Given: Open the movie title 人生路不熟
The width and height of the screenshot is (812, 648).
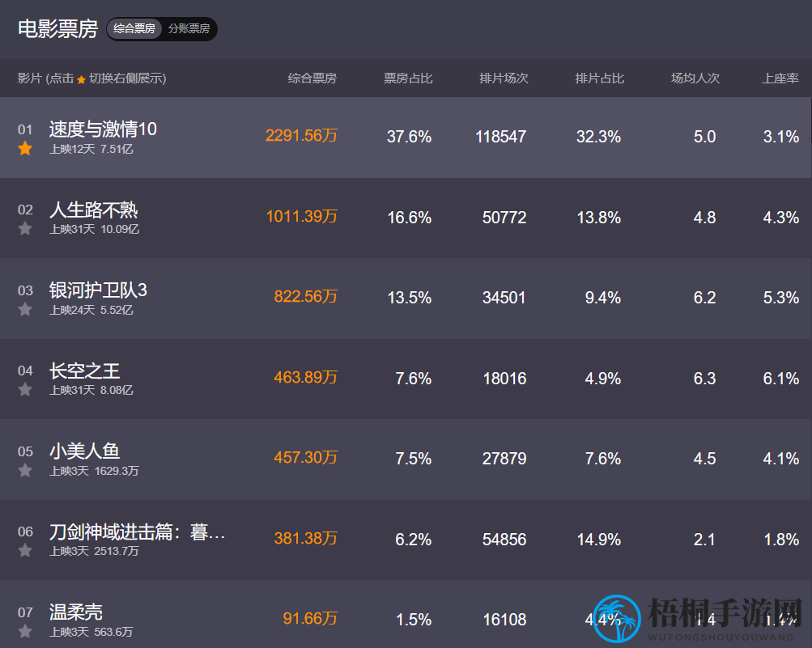Looking at the screenshot, I should (x=94, y=210).
